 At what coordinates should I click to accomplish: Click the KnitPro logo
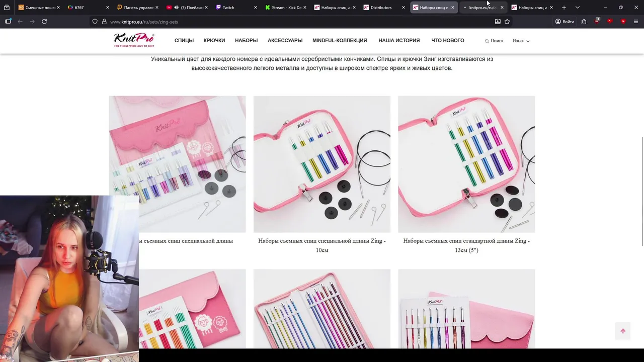[134, 40]
